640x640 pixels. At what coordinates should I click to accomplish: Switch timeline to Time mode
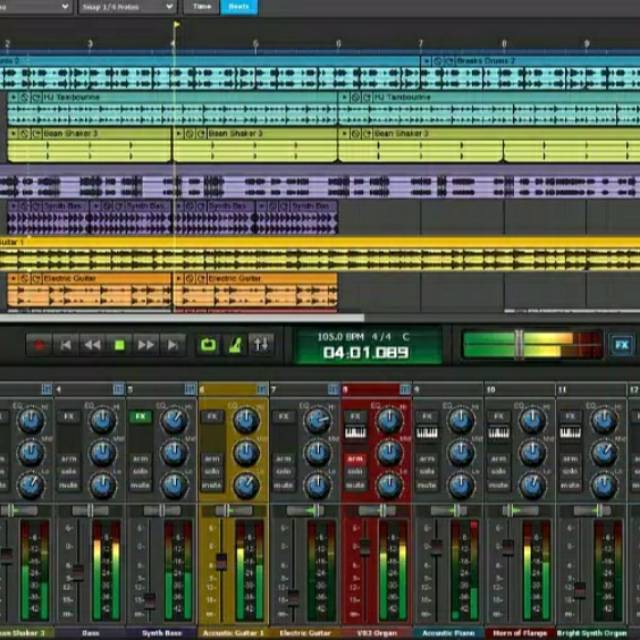pyautogui.click(x=202, y=7)
